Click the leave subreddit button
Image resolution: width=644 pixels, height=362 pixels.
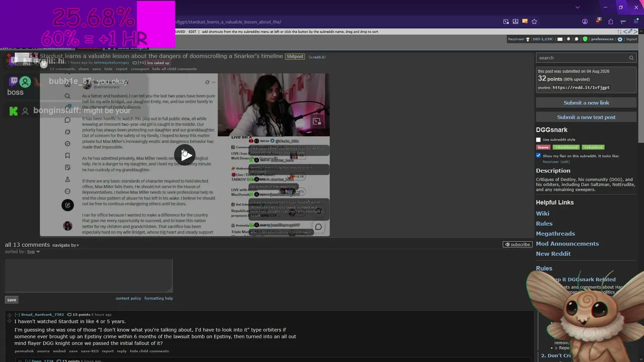pos(543,147)
